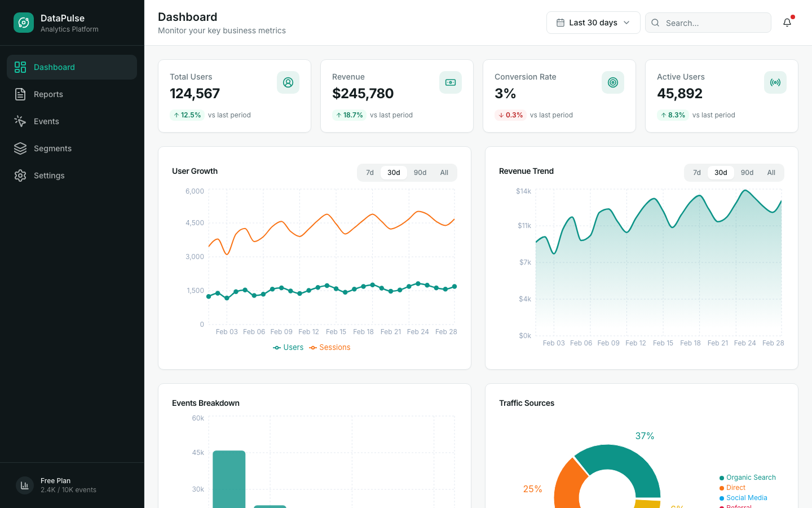
Task: Select 7d range on Revenue Trend
Action: pyautogui.click(x=697, y=173)
